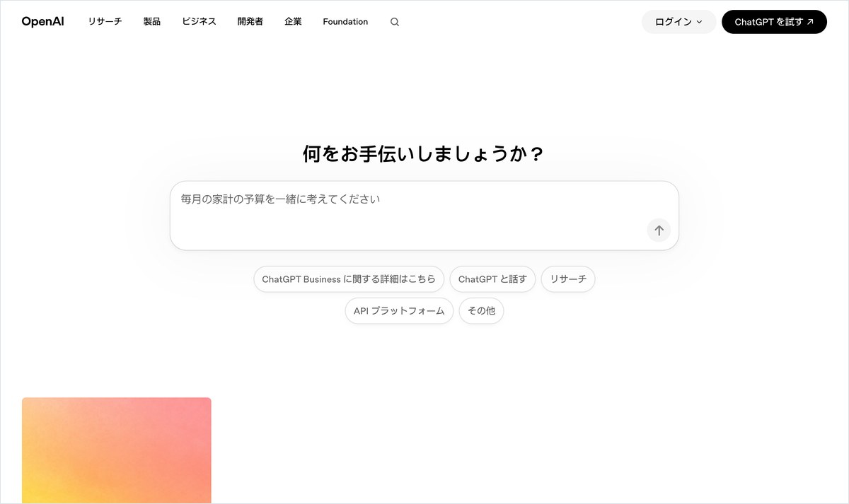Open the search magnifier icon

(x=395, y=22)
